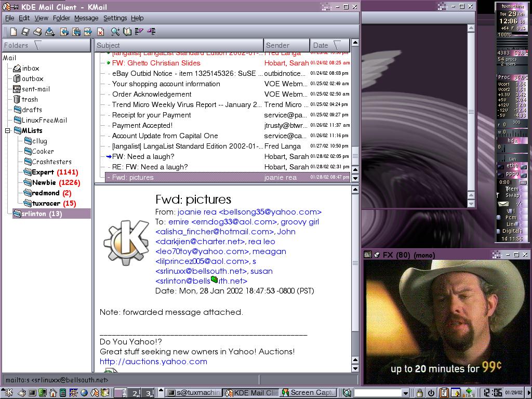Open the Home folder icon on the panel
Image resolution: width=532 pixels, height=399 pixels.
(x=53, y=393)
